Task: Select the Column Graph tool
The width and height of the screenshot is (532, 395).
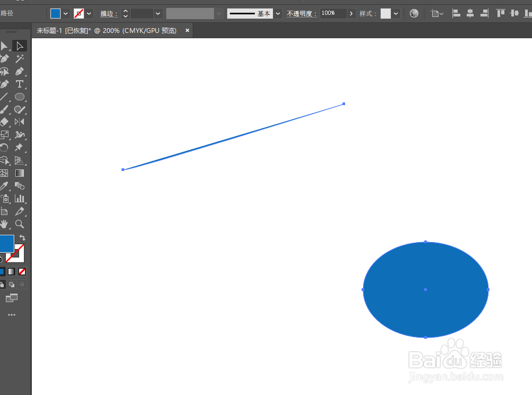Action: pyautogui.click(x=19, y=199)
